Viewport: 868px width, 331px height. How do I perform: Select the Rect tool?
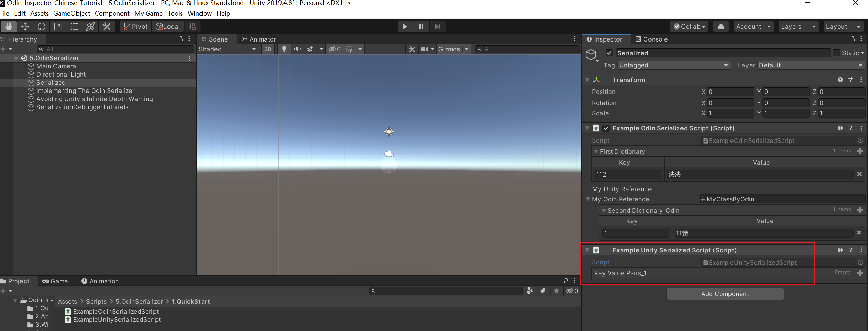74,27
